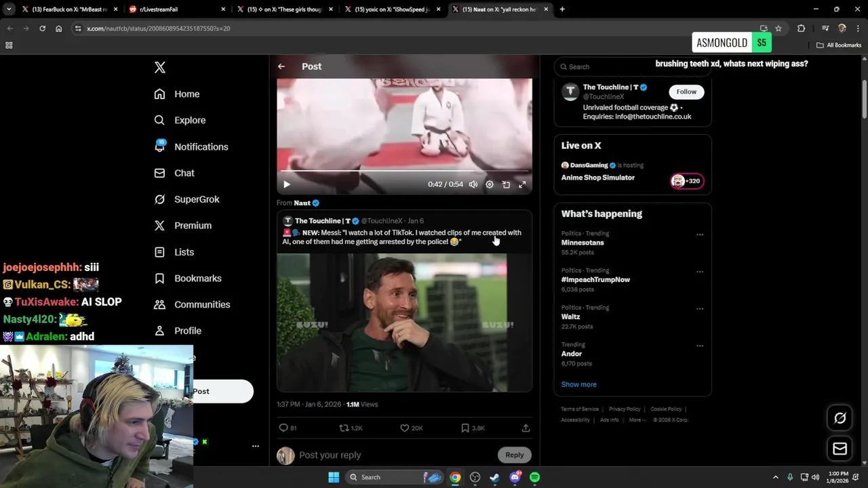Viewport: 868px width, 488px height.
Task: Open All Bookmarks folder
Action: 839,45
